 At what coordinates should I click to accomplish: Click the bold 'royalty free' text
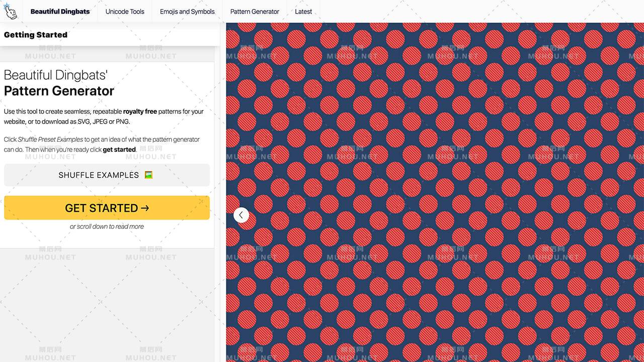[140, 112]
